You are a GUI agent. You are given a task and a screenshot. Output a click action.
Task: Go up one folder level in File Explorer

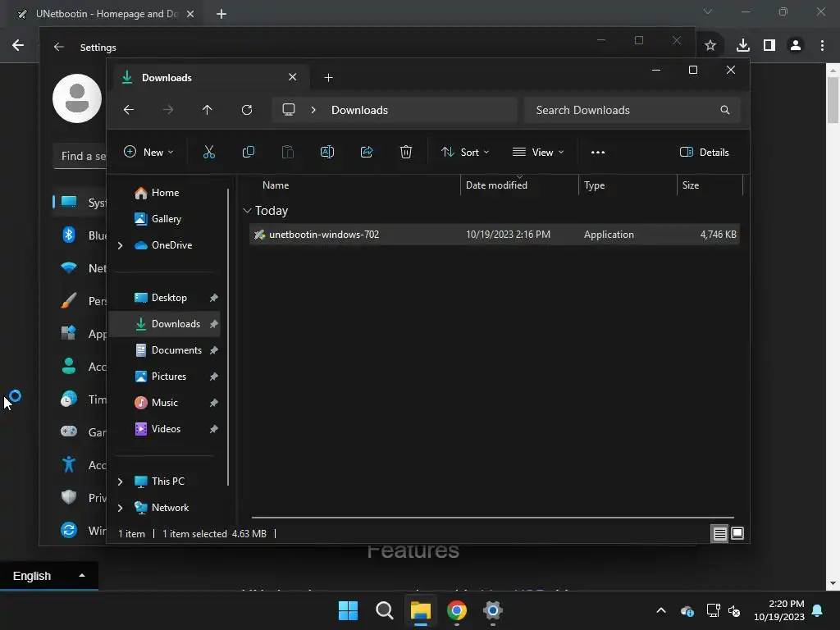pos(208,110)
